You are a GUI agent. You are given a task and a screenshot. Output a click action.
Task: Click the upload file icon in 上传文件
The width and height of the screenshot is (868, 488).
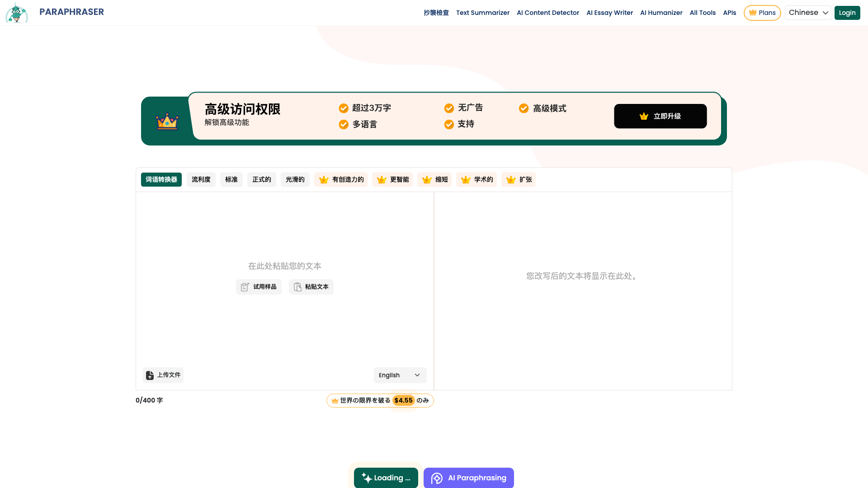pos(150,375)
